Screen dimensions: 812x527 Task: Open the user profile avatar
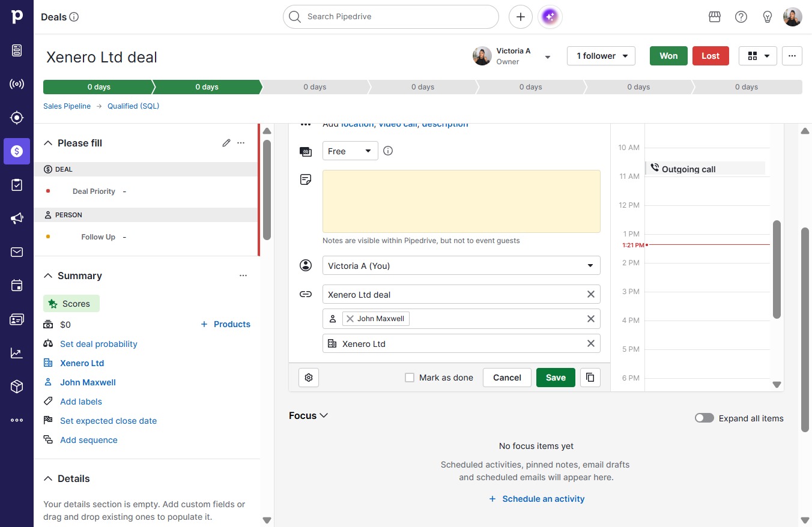pyautogui.click(x=793, y=17)
